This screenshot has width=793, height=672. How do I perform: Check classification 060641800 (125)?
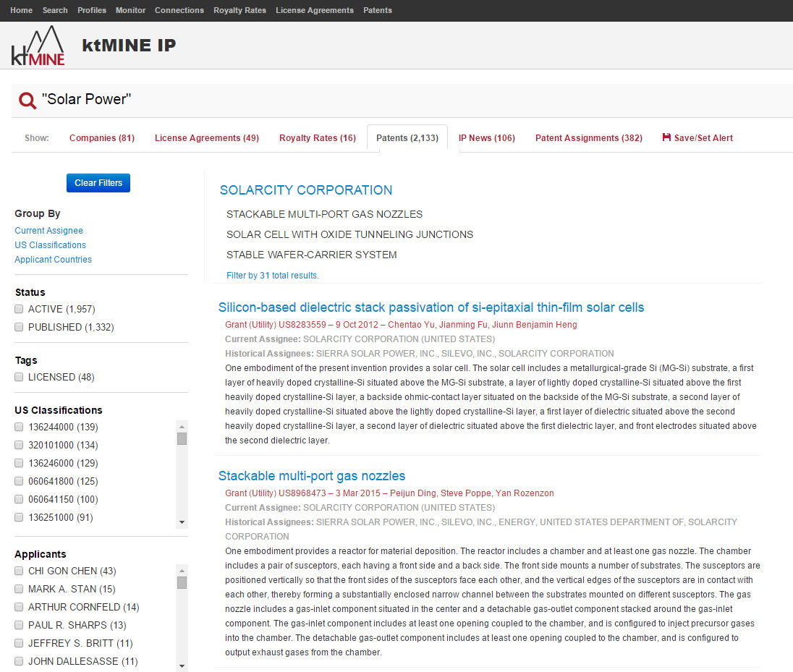click(x=19, y=481)
